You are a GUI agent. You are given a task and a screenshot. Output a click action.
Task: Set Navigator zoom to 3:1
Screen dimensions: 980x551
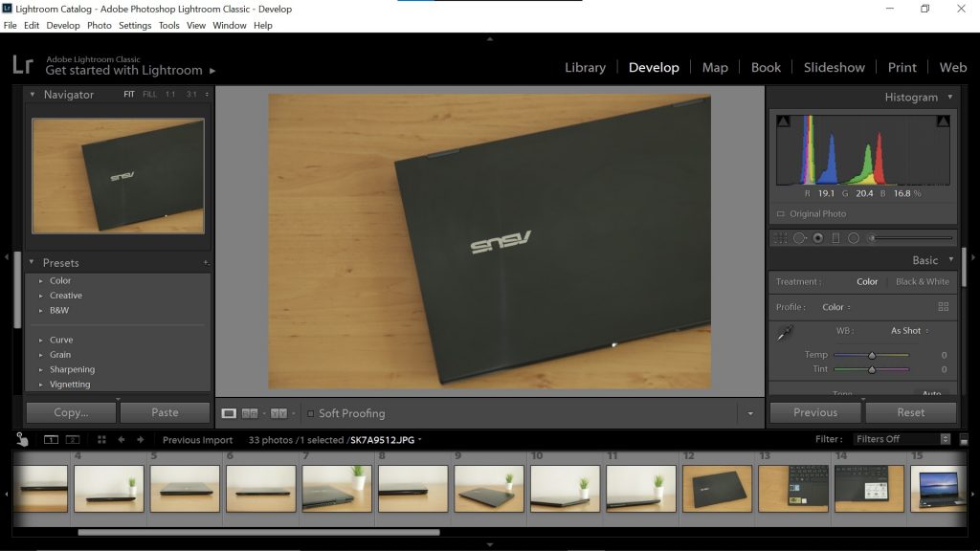pyautogui.click(x=191, y=95)
